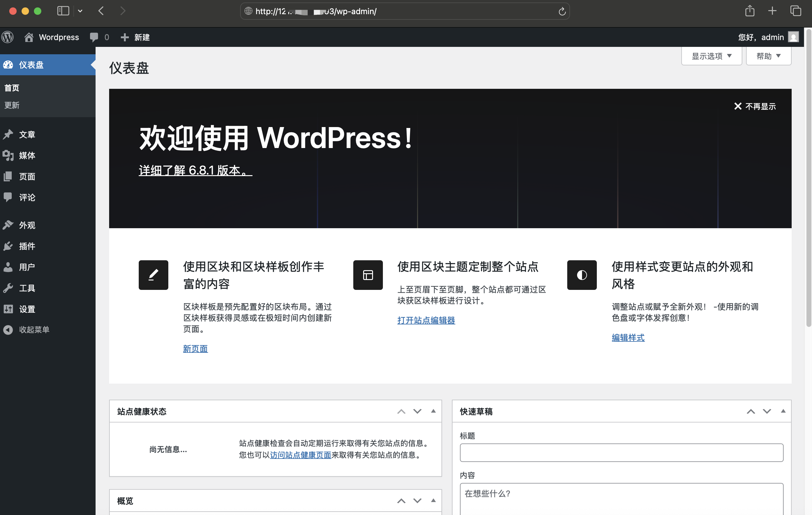Screen dimensions: 812x515
Task: Open the 打开站点编辑器 link
Action: [x=426, y=320]
